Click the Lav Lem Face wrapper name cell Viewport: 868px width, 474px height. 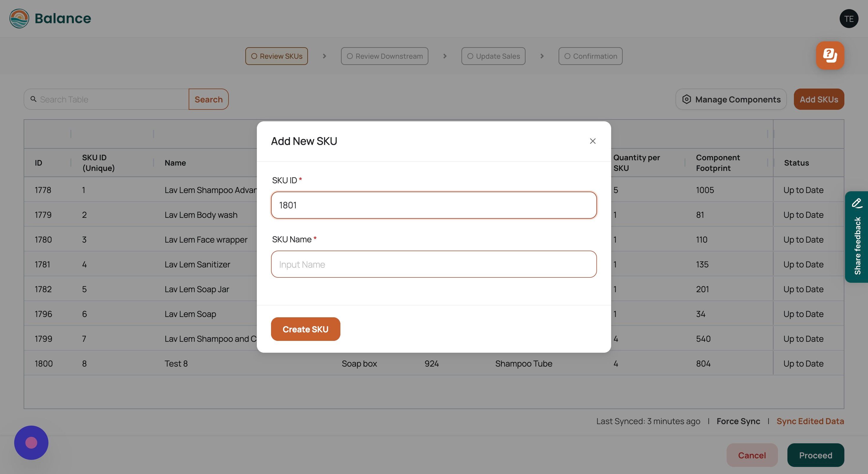coord(206,240)
